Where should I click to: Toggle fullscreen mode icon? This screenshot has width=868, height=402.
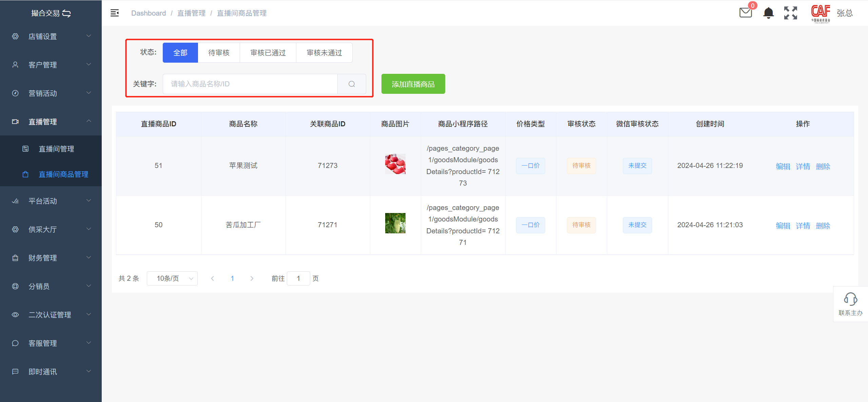pos(790,13)
